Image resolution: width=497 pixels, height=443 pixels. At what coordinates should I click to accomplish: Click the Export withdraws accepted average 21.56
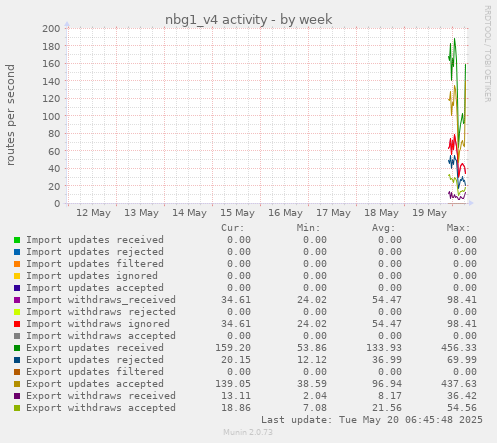(x=387, y=408)
